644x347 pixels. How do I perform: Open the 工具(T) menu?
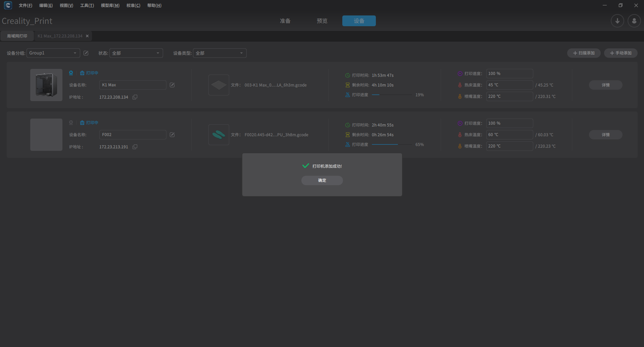tap(87, 5)
